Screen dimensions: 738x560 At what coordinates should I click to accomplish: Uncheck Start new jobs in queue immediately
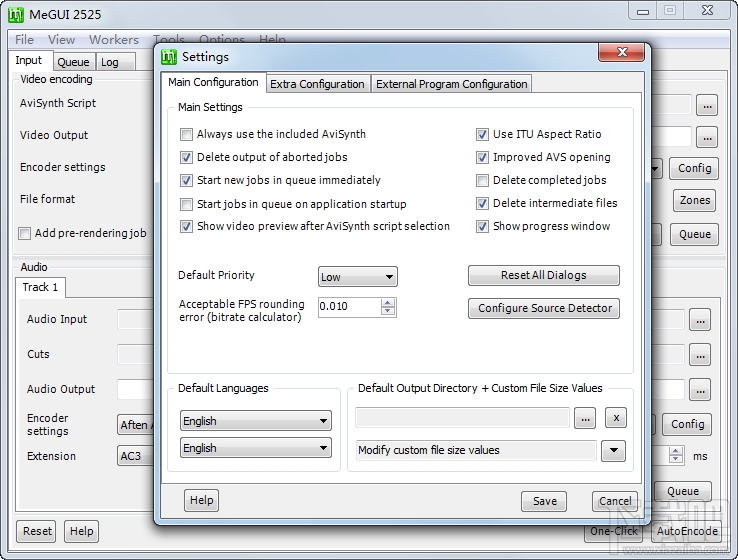tap(186, 181)
